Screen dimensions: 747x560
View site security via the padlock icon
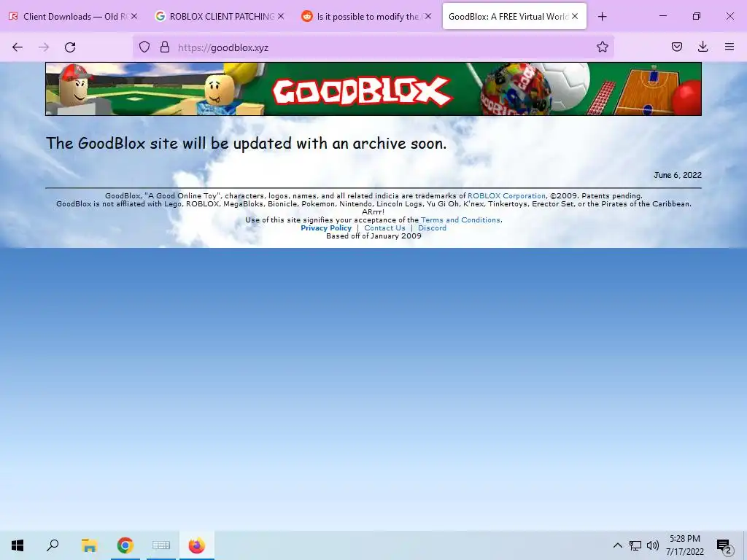[x=165, y=47]
